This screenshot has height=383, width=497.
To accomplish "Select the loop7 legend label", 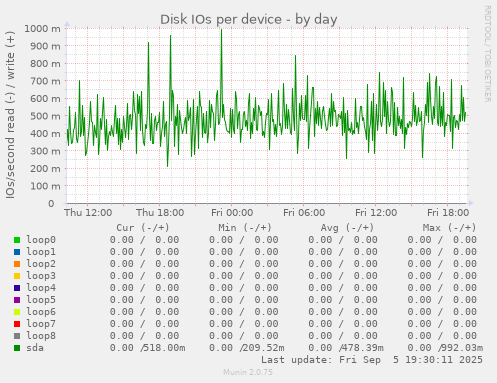I will [41, 324].
